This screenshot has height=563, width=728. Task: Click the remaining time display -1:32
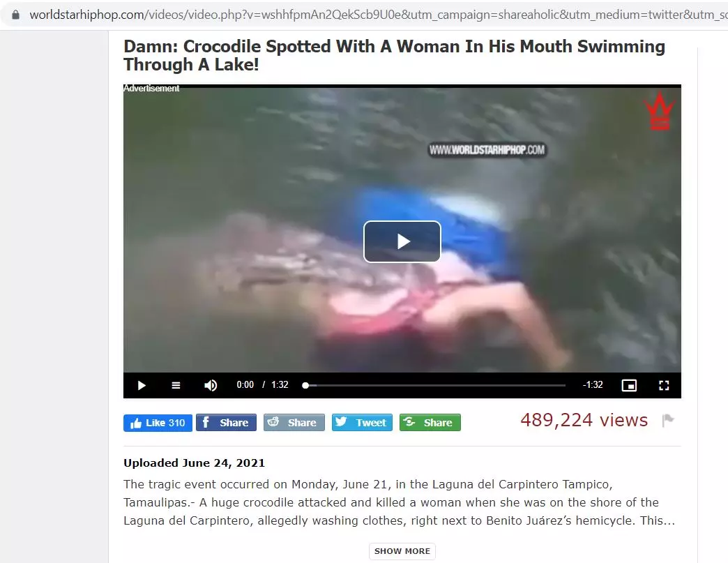point(593,384)
